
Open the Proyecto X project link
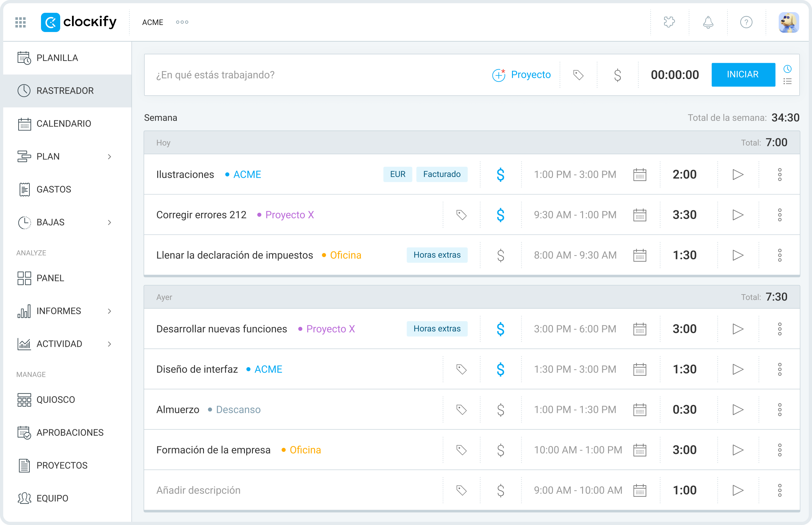(x=289, y=215)
